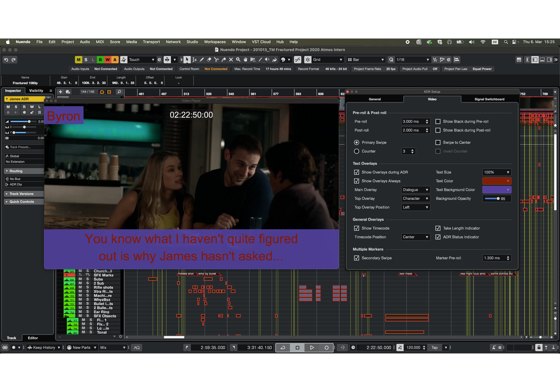Open the Top Overlay Character dropdown
Viewport: 560px width, 392px height.
tap(416, 199)
